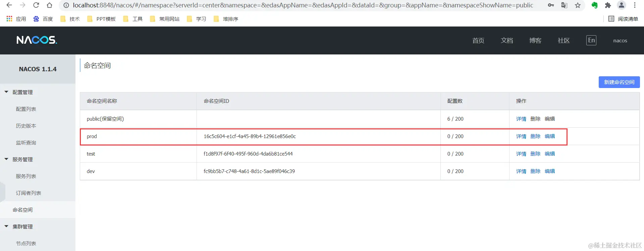Click 编辑 in public row

click(x=550, y=119)
